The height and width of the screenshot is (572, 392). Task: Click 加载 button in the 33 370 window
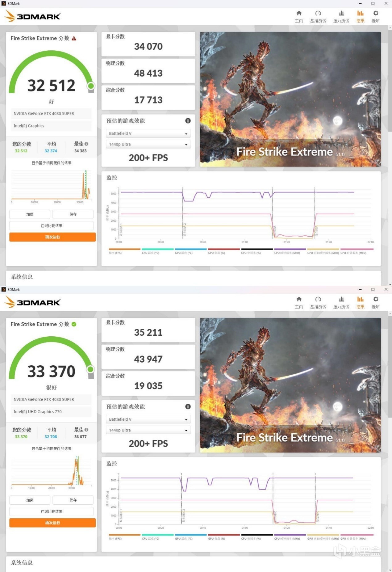pyautogui.click(x=30, y=500)
